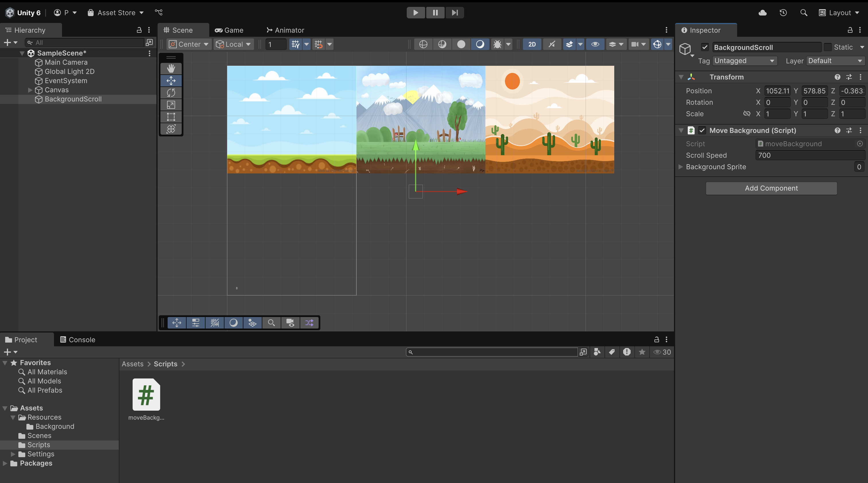Viewport: 868px width, 483px height.
Task: Open Unity Cloud icon in top bar
Action: pos(763,12)
